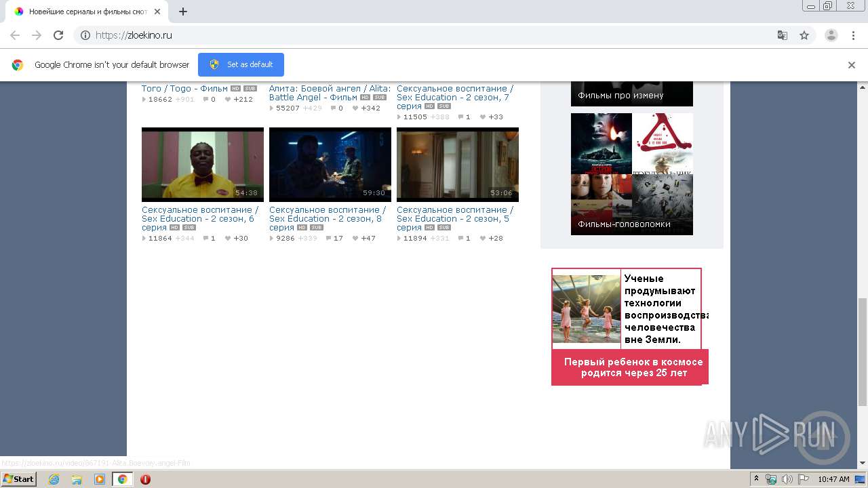This screenshot has height=488, width=868.
Task: Click the scrollbar up arrow
Action: pyautogui.click(x=863, y=87)
